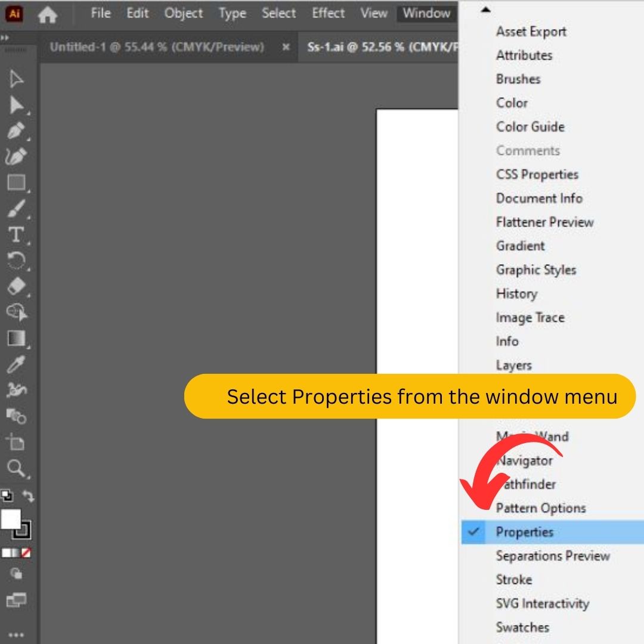The height and width of the screenshot is (644, 644).
Task: Activate the Zoom tool
Action: pos(16,469)
